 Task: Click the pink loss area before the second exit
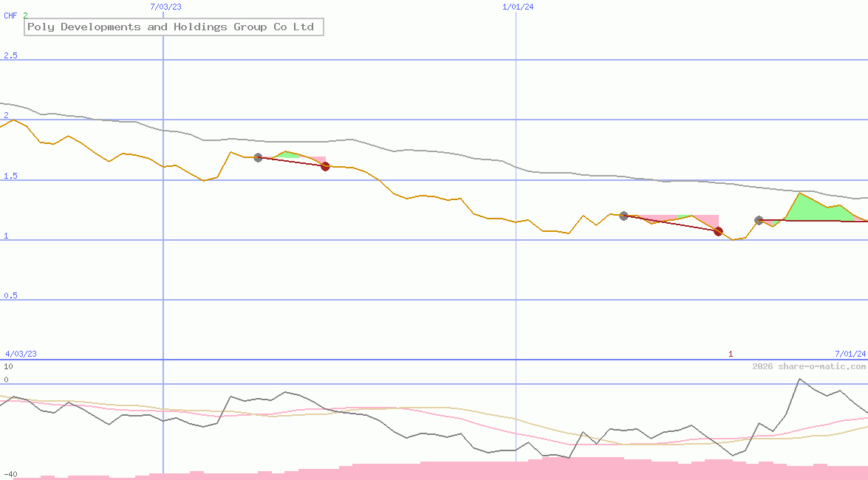(709, 221)
